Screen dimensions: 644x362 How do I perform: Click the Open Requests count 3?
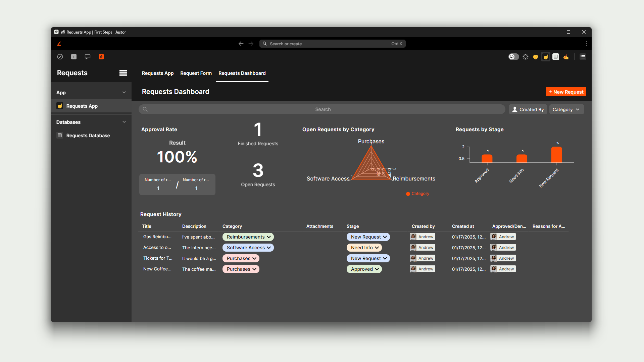pyautogui.click(x=258, y=170)
